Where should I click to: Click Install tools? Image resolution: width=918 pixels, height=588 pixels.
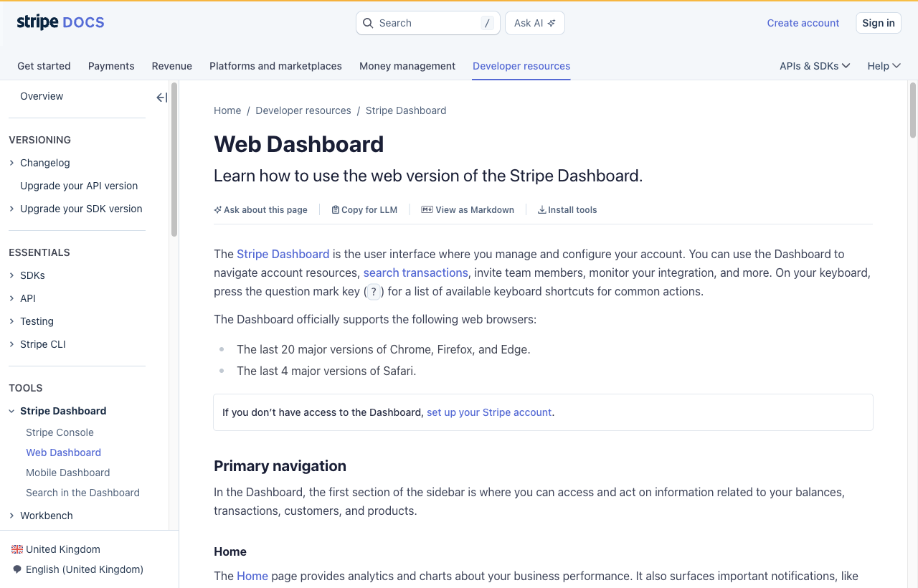[x=567, y=210]
